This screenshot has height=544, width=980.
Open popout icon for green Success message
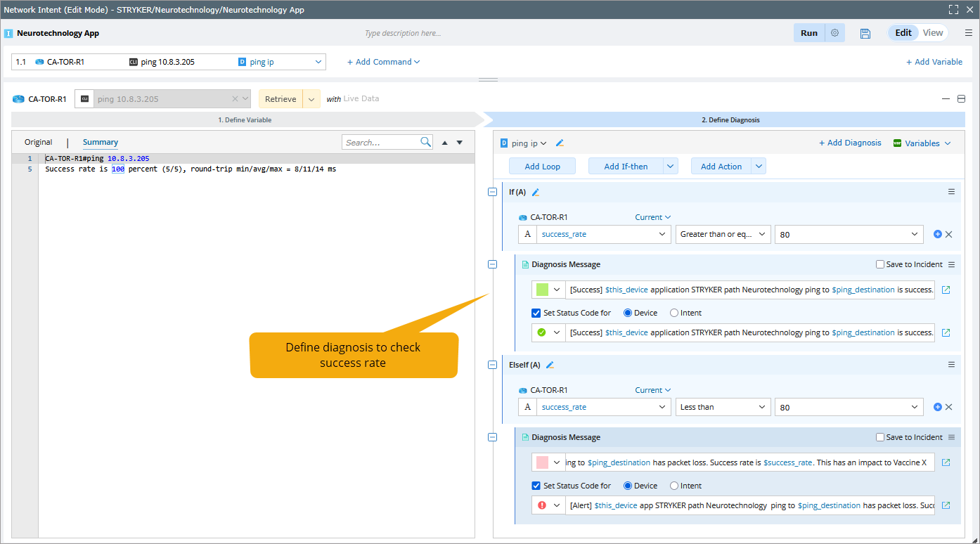pyautogui.click(x=946, y=290)
